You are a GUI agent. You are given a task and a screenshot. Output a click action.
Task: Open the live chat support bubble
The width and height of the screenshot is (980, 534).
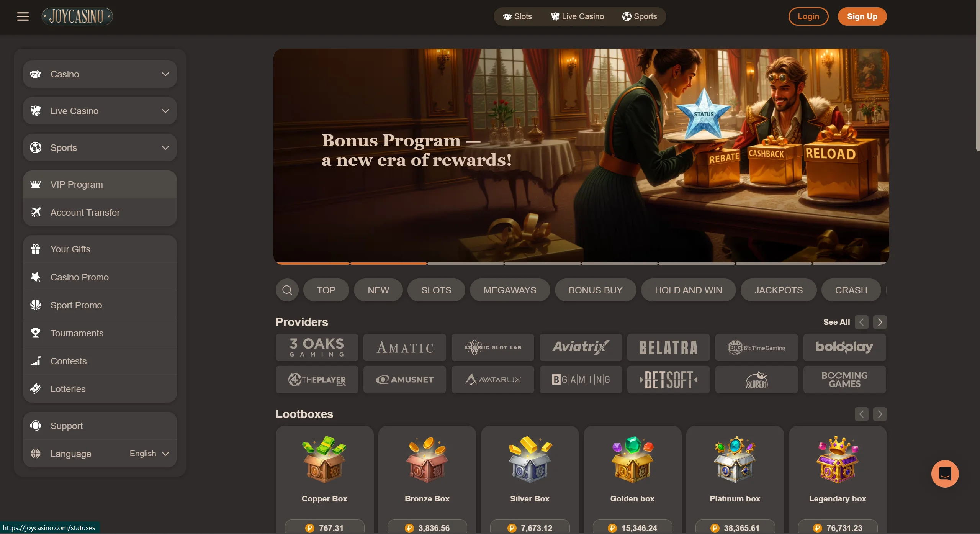(x=945, y=474)
